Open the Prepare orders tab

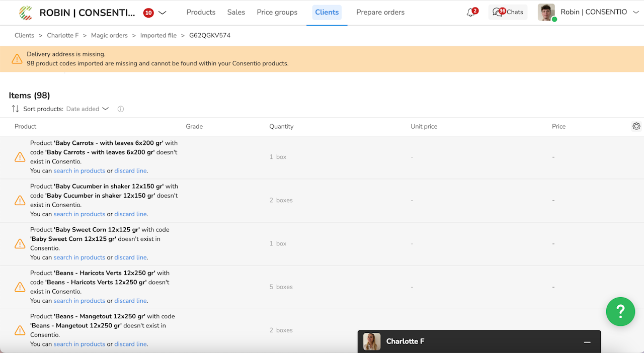click(x=380, y=12)
